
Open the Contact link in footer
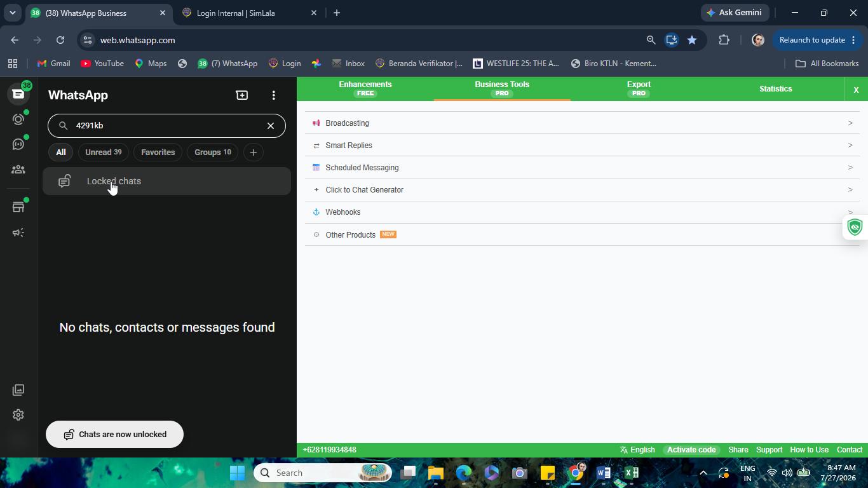click(x=849, y=450)
